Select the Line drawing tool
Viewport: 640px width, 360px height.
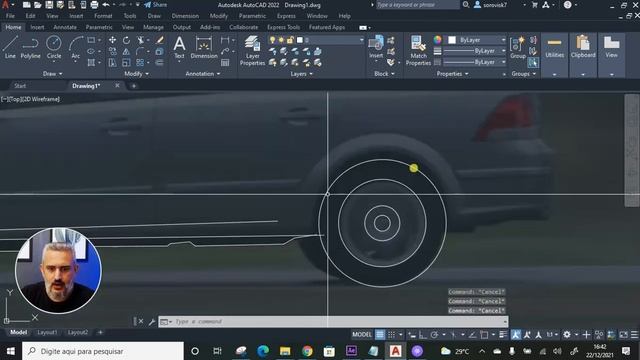click(x=10, y=47)
